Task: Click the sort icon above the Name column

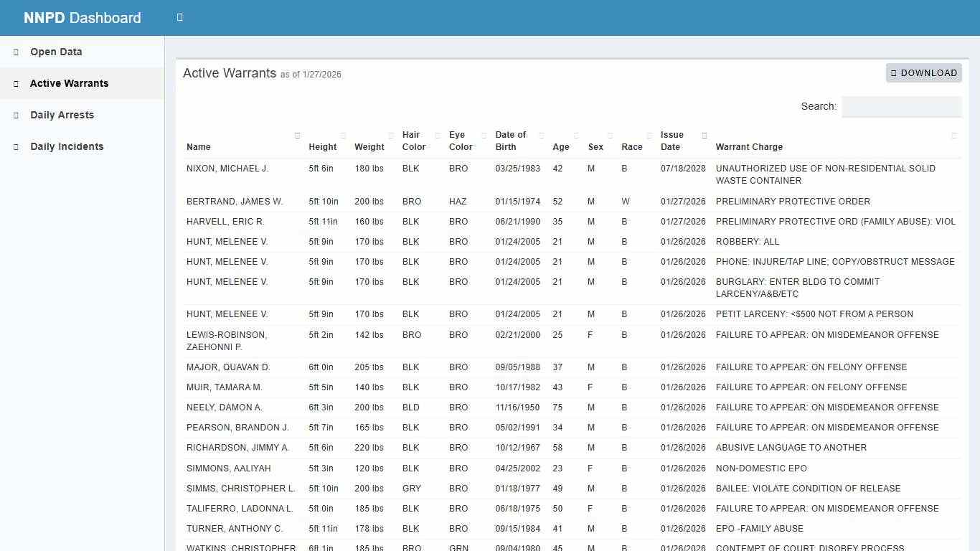Action: coord(297,135)
